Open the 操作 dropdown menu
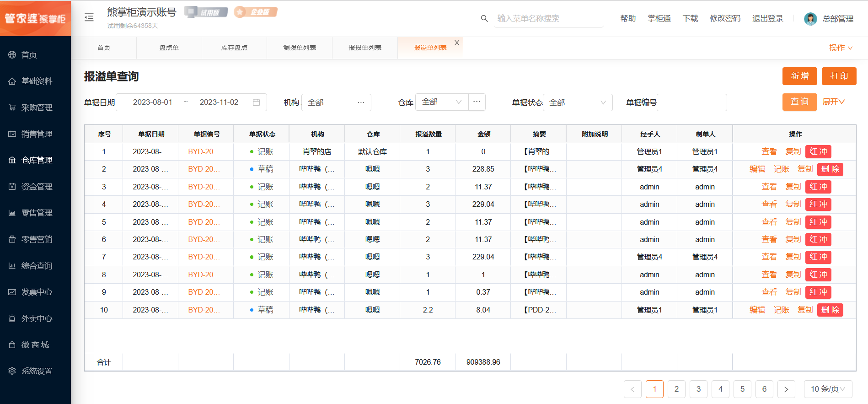Screen dimensions: 868x404 point(841,48)
